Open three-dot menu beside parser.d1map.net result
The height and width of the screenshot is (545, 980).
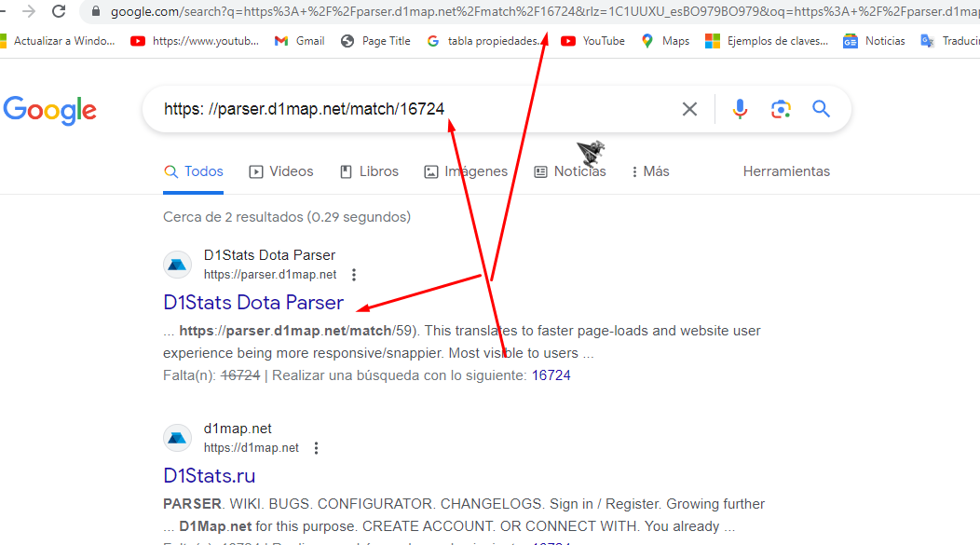[354, 275]
